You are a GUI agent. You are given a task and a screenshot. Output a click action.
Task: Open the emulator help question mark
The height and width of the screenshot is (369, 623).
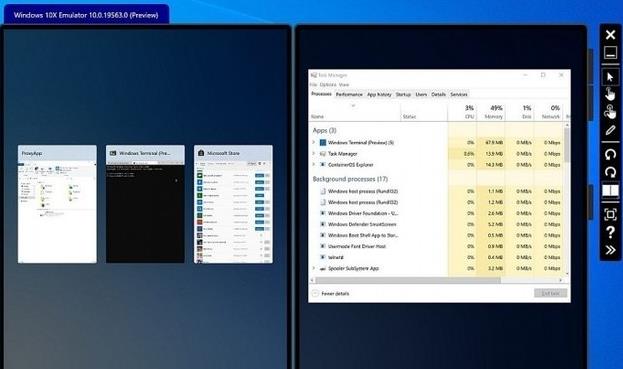[x=610, y=232]
